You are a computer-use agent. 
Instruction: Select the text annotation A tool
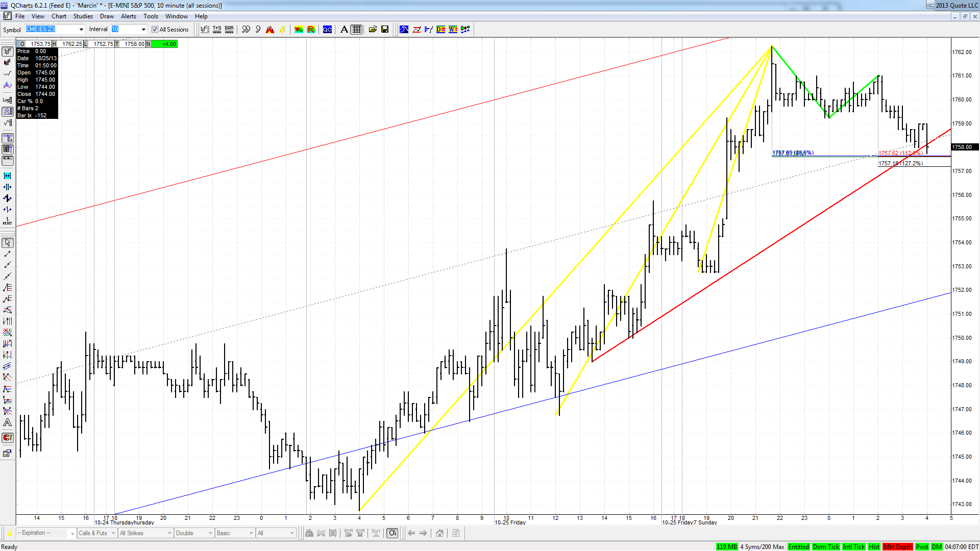coord(344,30)
